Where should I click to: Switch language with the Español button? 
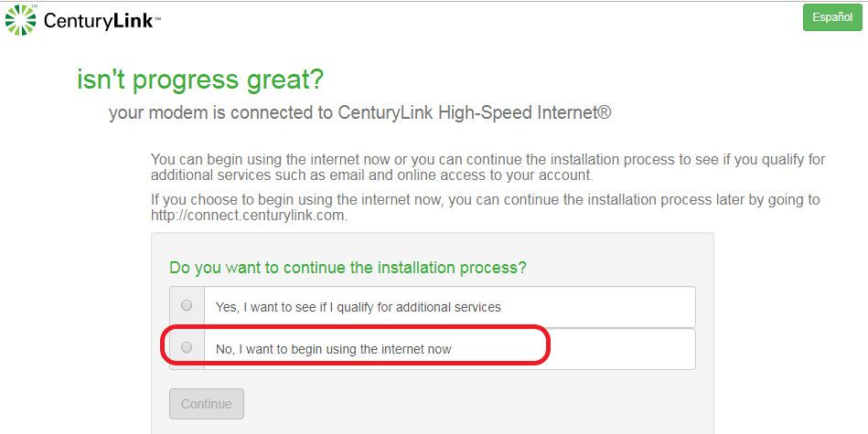tap(831, 18)
